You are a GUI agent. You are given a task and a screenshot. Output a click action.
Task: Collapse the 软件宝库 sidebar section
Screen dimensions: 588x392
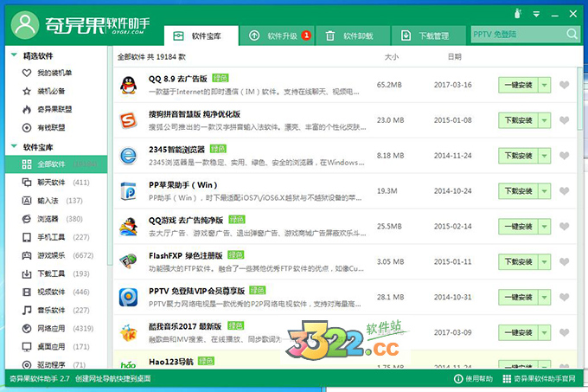pos(14,146)
